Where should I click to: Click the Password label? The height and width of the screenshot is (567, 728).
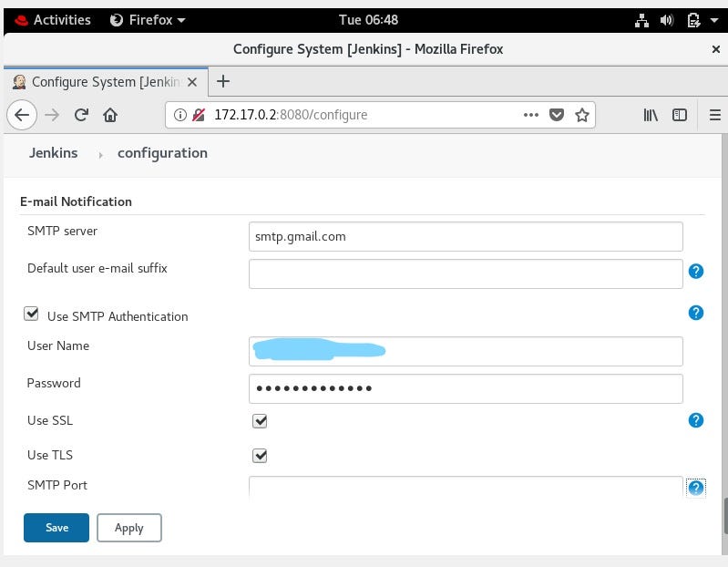click(54, 383)
